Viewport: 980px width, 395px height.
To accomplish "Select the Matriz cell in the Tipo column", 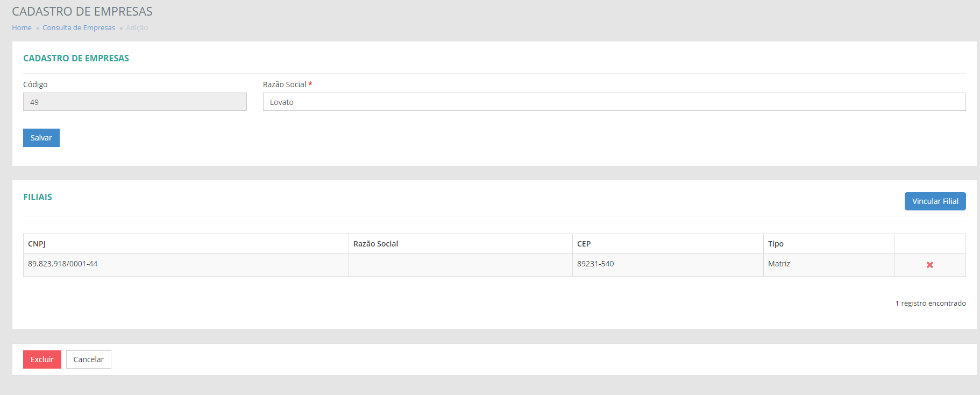I will click(x=779, y=264).
